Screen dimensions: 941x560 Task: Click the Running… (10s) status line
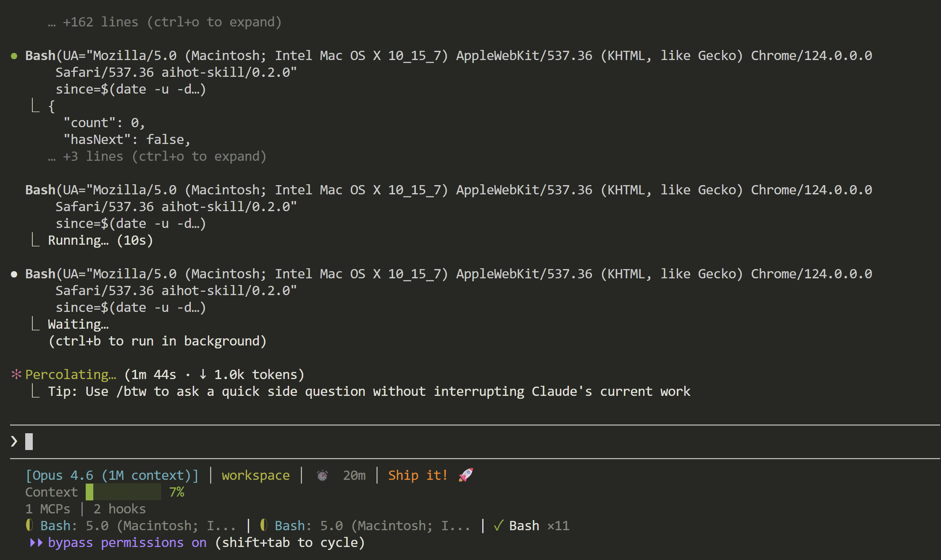click(100, 240)
